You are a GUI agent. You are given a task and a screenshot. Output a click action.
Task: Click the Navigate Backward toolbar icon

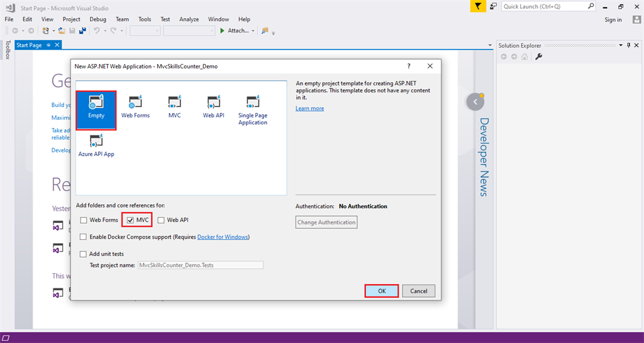(15, 31)
